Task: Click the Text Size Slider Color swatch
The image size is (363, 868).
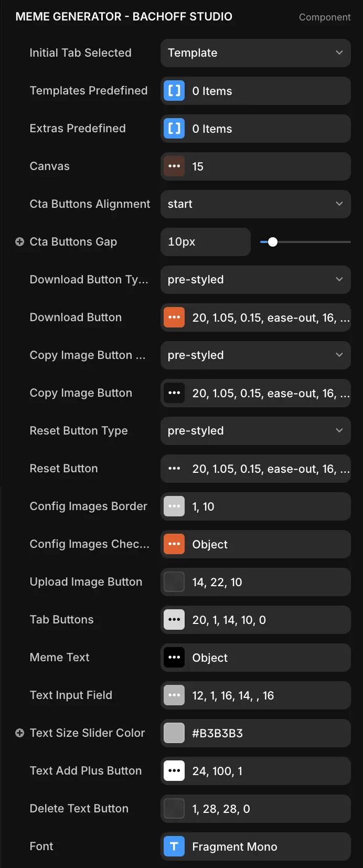Action: coord(174,733)
